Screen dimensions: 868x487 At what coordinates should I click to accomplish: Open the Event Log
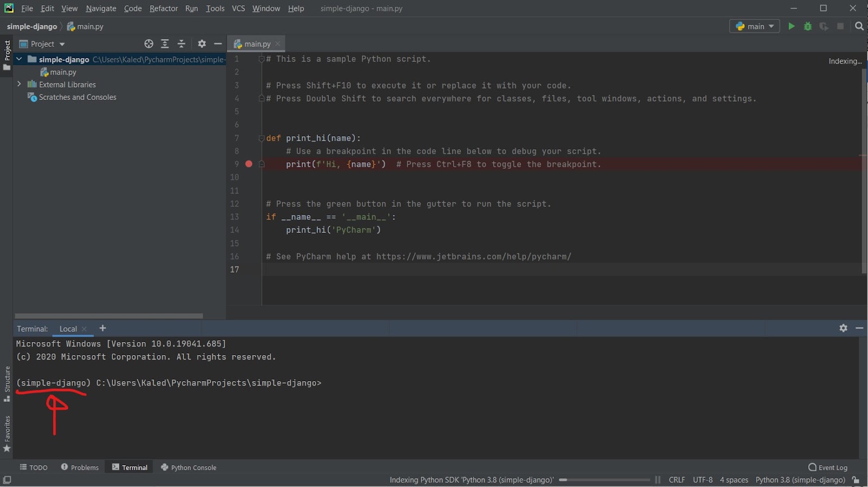click(828, 467)
